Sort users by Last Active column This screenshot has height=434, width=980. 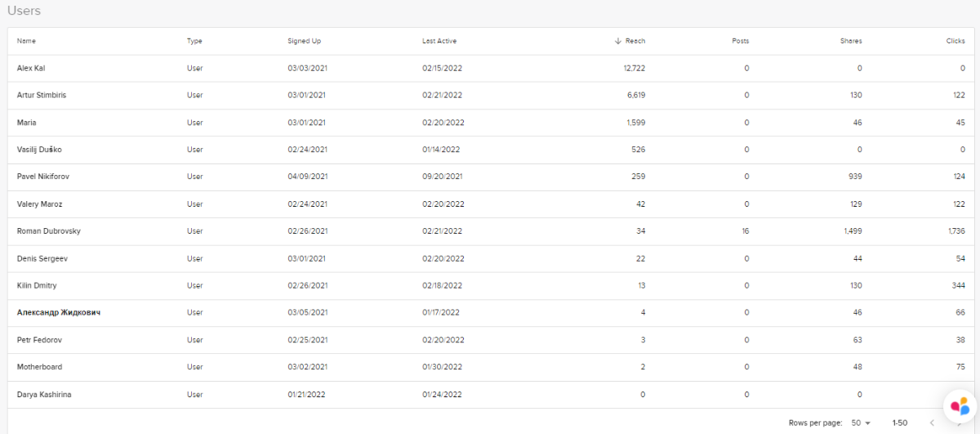tap(439, 41)
